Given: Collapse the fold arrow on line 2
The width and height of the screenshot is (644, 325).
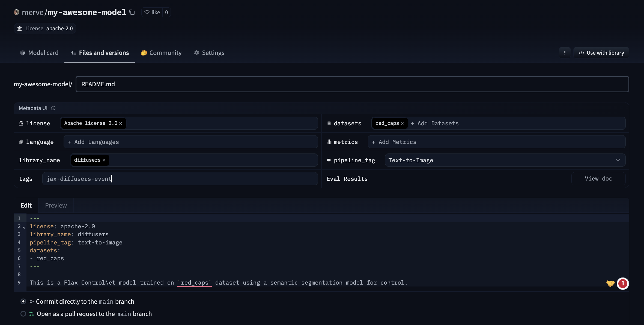Looking at the screenshot, I should coord(24,227).
